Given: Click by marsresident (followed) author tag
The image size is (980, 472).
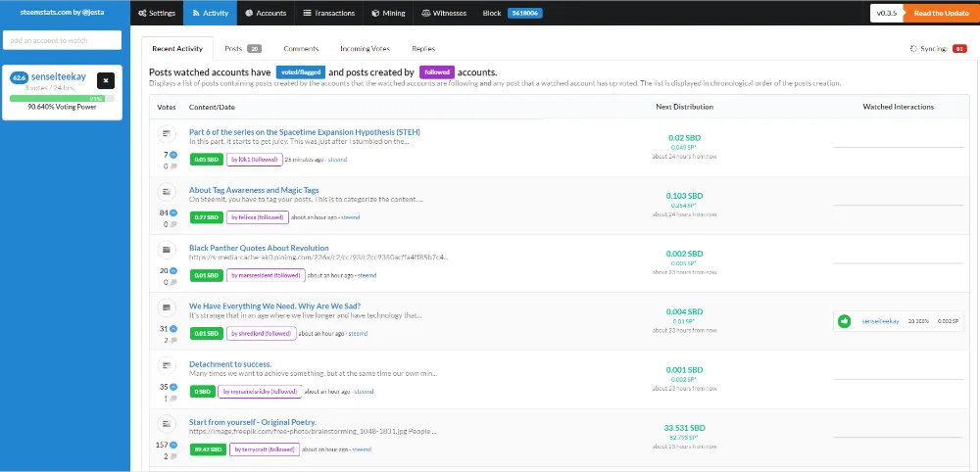Looking at the screenshot, I should pyautogui.click(x=266, y=275).
